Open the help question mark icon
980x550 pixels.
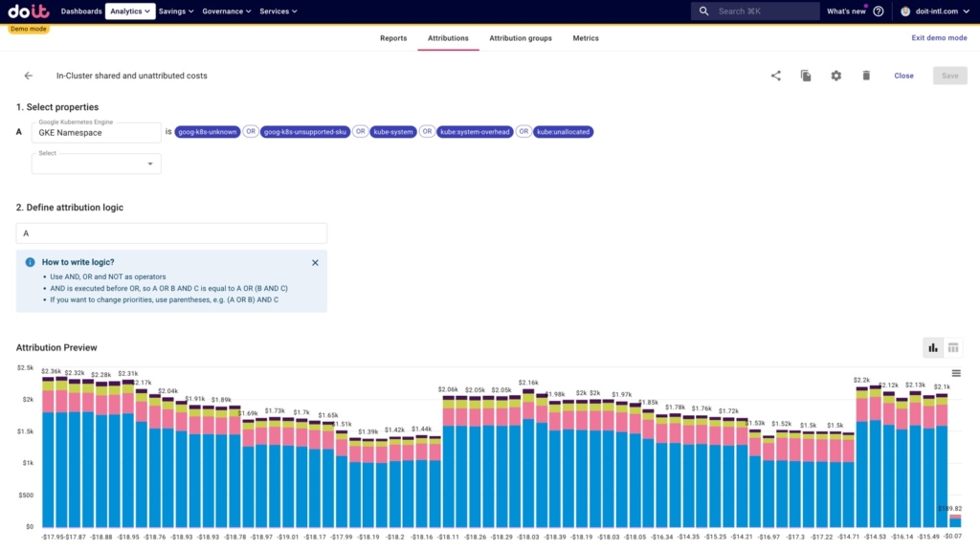coord(879,11)
